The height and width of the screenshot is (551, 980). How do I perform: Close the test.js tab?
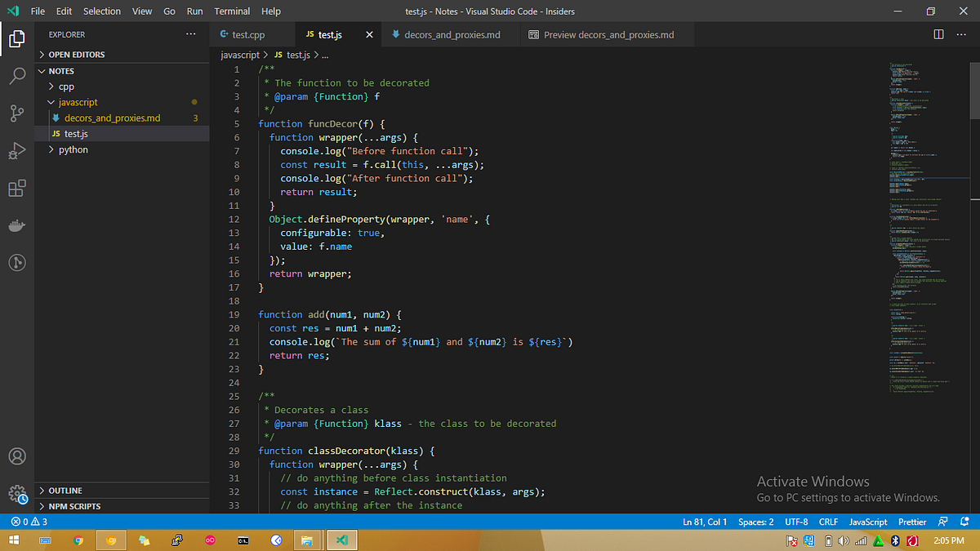point(369,35)
